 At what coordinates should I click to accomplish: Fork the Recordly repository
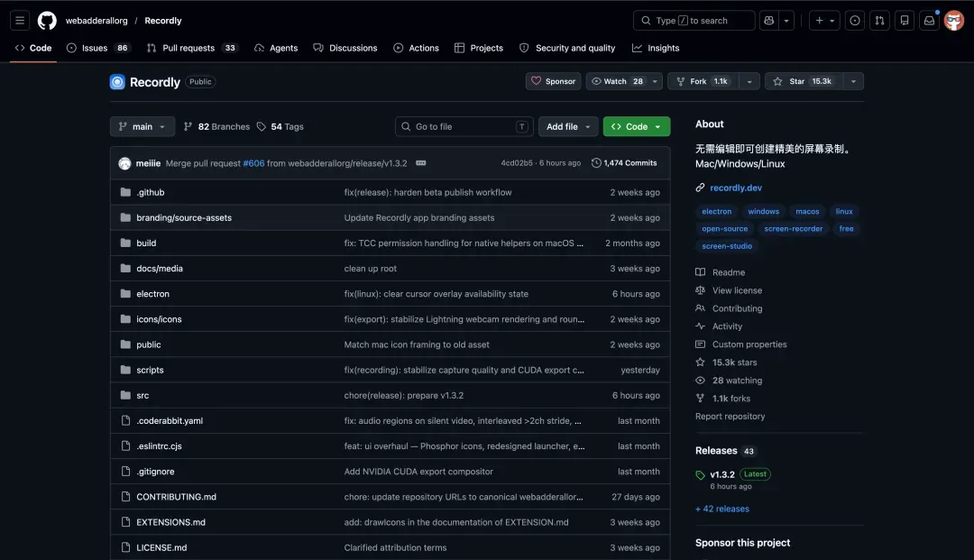pyautogui.click(x=703, y=81)
